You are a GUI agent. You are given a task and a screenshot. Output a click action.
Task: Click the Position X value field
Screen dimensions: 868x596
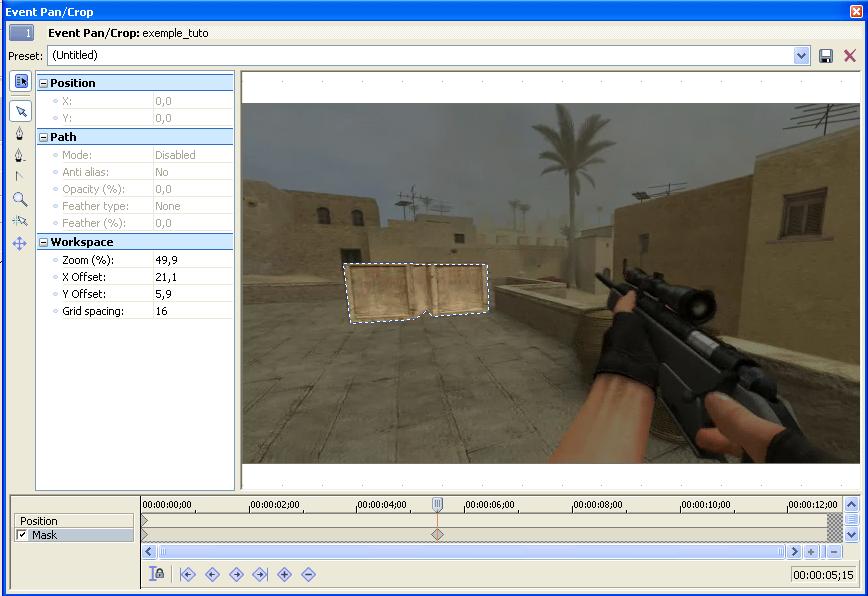pyautogui.click(x=193, y=101)
